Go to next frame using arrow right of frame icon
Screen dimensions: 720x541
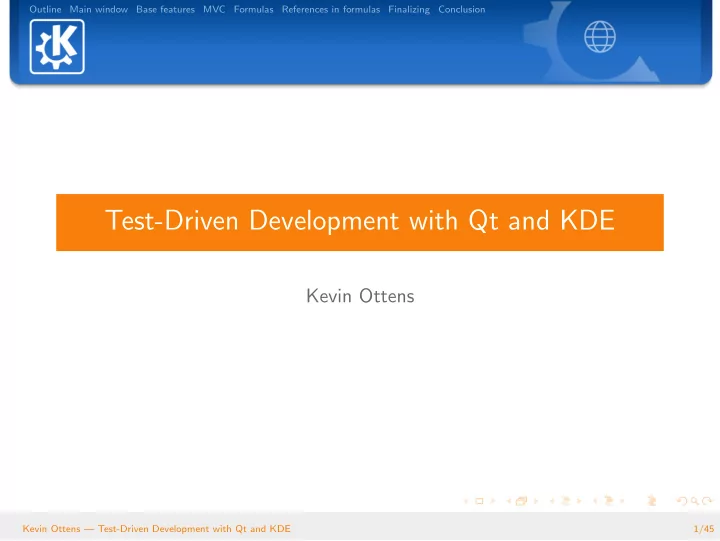tap(535, 501)
